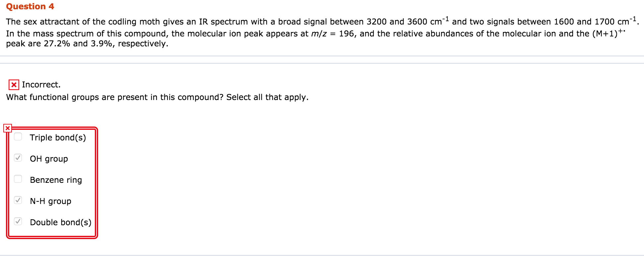This screenshot has height=257, width=644.
Task: Click the Incorrect feedback text
Action: [x=41, y=85]
